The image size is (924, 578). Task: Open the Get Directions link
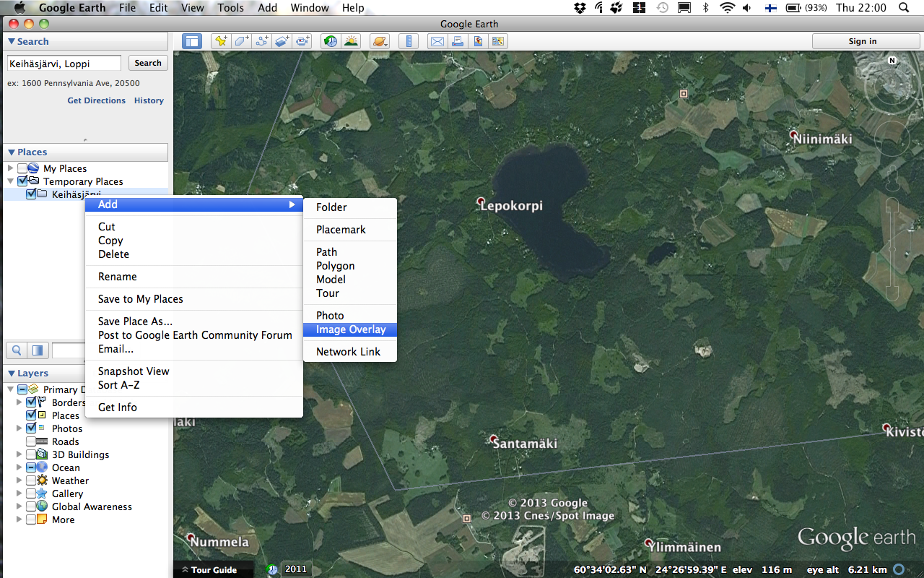tap(97, 100)
